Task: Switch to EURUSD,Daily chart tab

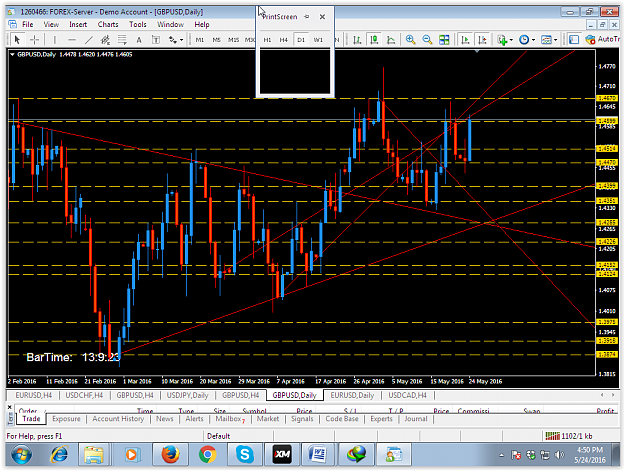Action: pos(352,395)
